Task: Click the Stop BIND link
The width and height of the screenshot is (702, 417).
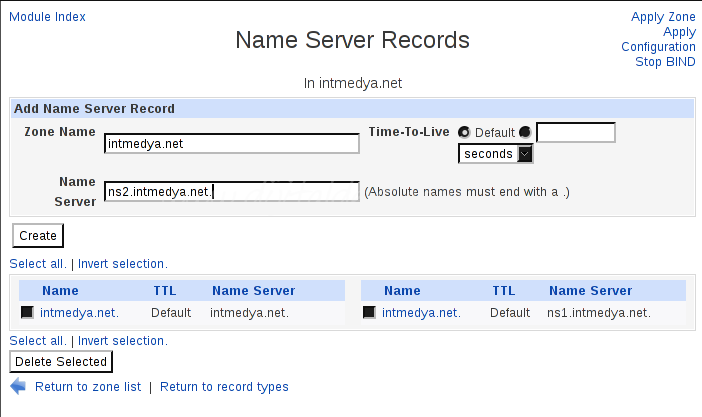Action: pos(665,62)
